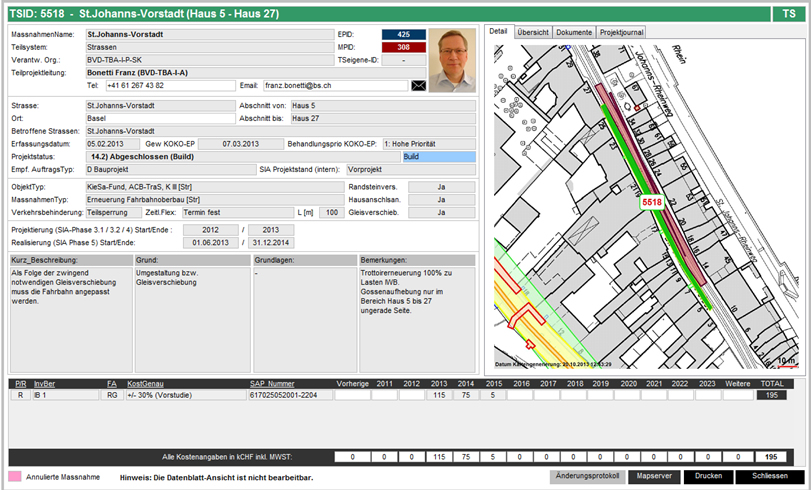This screenshot has height=490, width=811.
Task: Click the pink Annullierte Massnahme legend square
Action: (14, 477)
